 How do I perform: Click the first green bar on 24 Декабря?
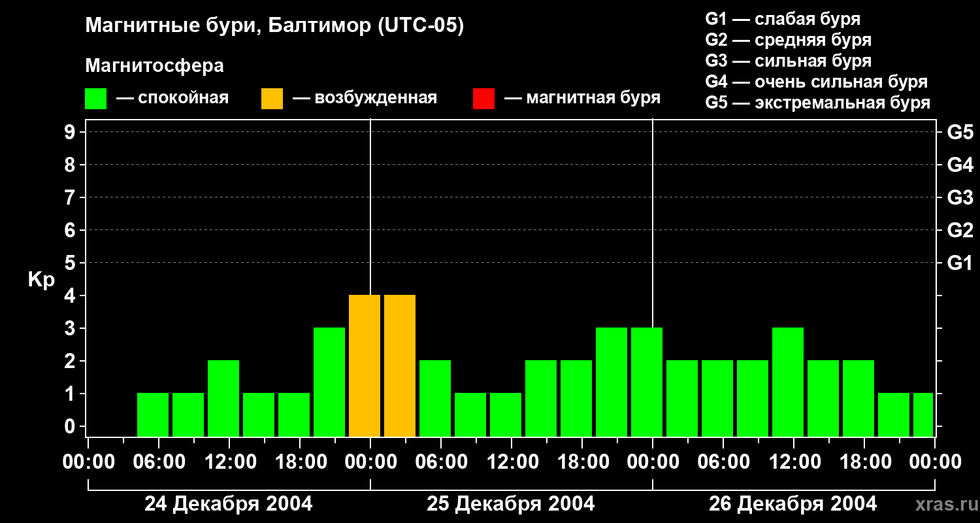click(x=153, y=414)
